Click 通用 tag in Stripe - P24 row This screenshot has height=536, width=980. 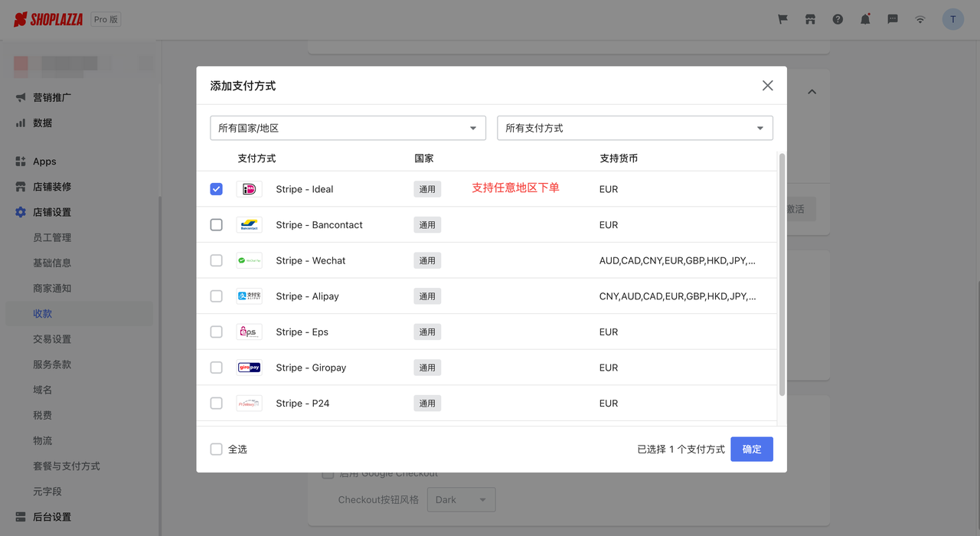(x=427, y=404)
